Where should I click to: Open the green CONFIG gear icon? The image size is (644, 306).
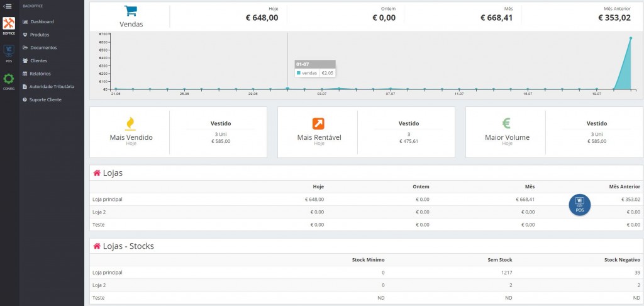point(9,79)
